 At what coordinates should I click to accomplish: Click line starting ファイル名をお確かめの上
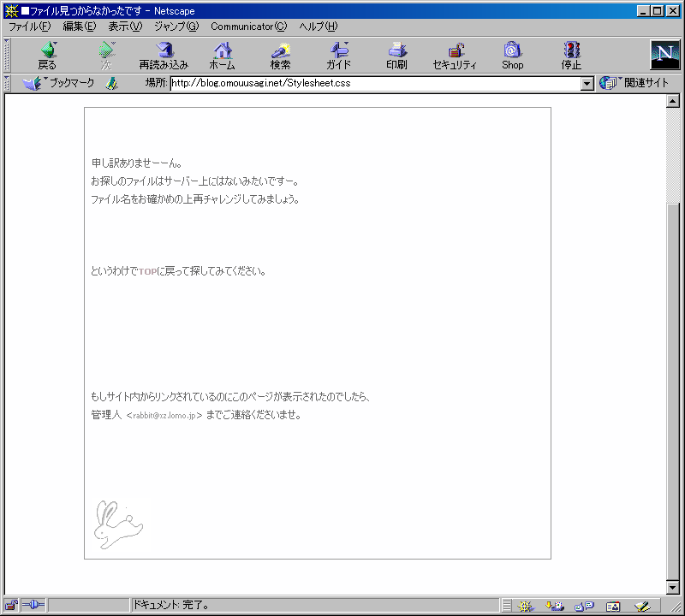(x=195, y=199)
